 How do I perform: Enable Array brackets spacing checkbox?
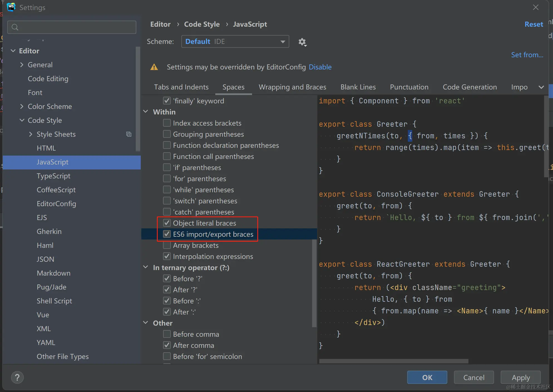pos(167,245)
